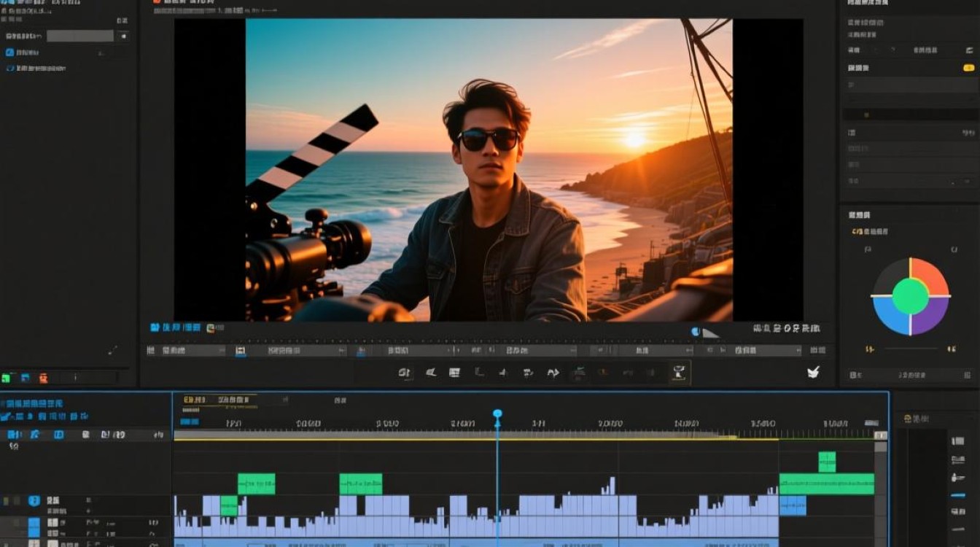
Task: Select the bright blue clip under the long green clip
Action: pyautogui.click(x=793, y=506)
